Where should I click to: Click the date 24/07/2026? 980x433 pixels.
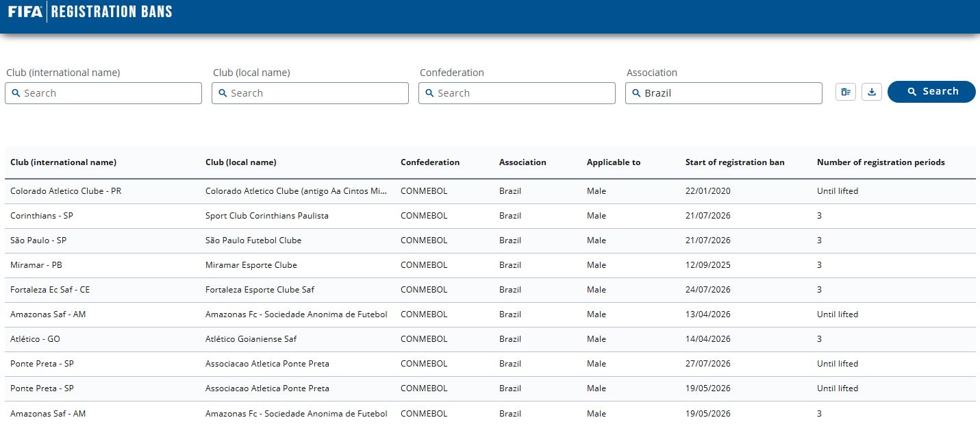point(708,290)
